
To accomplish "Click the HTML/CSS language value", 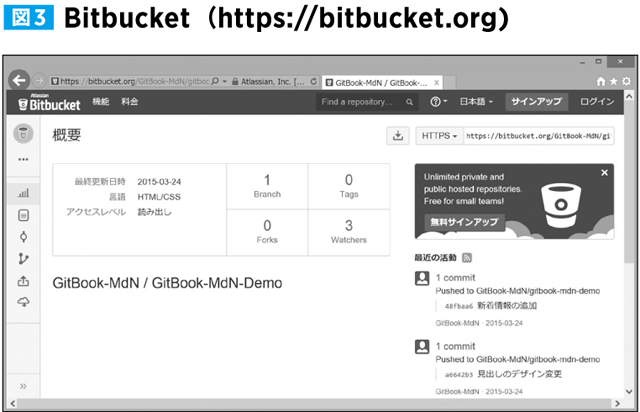I will (159, 197).
